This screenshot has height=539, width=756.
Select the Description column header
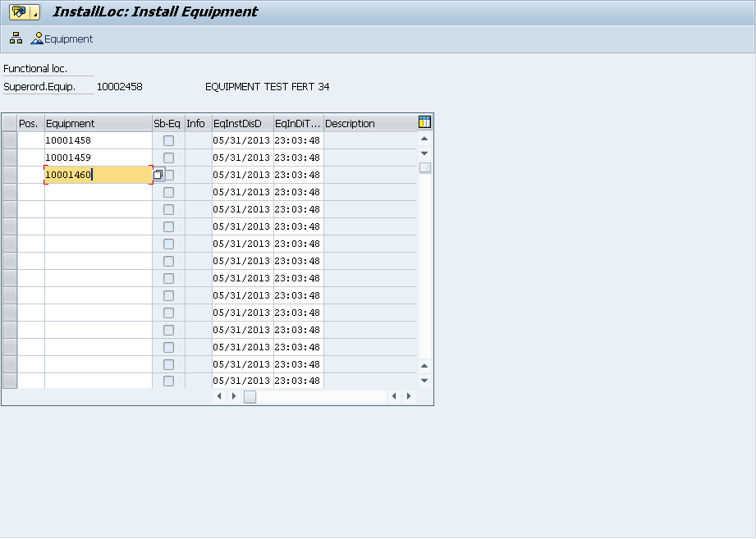point(370,123)
